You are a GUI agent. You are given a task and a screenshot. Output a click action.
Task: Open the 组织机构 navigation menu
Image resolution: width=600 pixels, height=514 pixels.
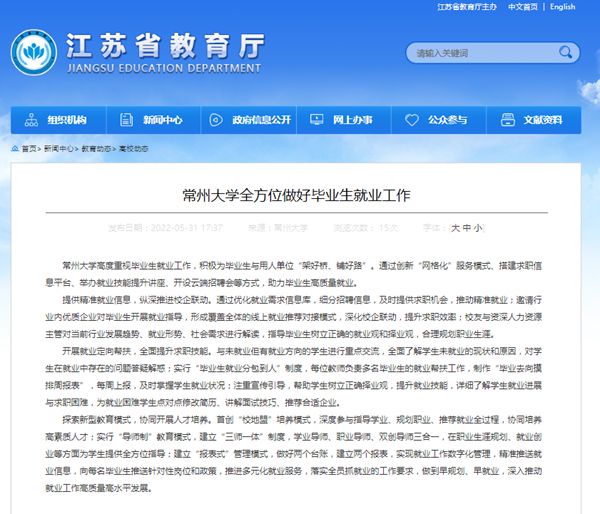point(66,120)
